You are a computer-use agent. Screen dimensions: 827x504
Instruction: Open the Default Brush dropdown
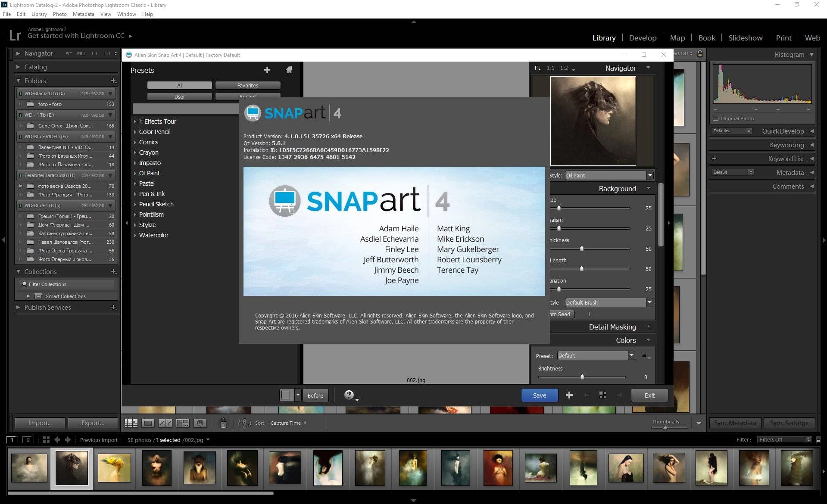coord(608,302)
